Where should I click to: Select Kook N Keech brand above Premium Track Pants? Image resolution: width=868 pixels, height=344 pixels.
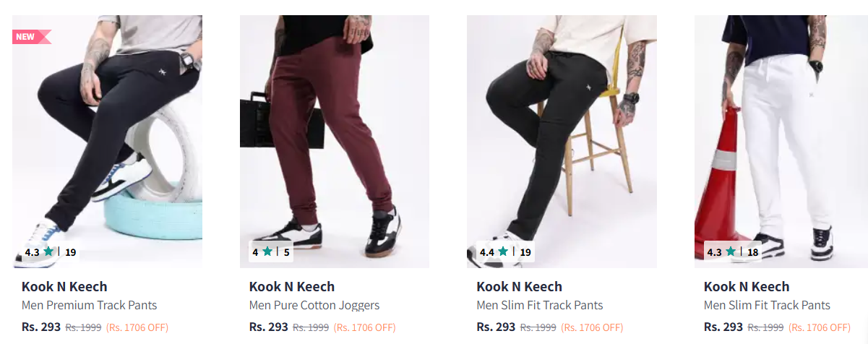click(64, 287)
